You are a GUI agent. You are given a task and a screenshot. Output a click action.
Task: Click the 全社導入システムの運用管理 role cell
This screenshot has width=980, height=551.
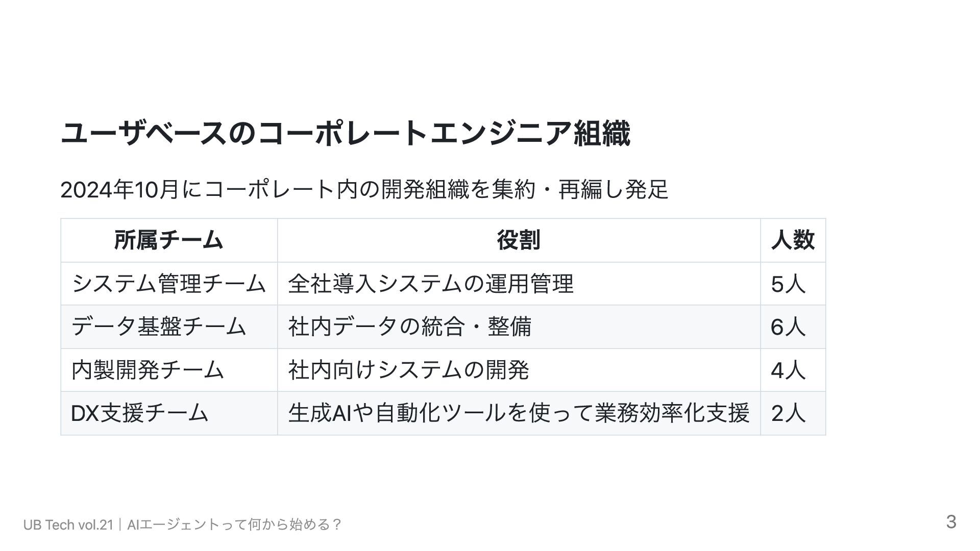tap(519, 284)
